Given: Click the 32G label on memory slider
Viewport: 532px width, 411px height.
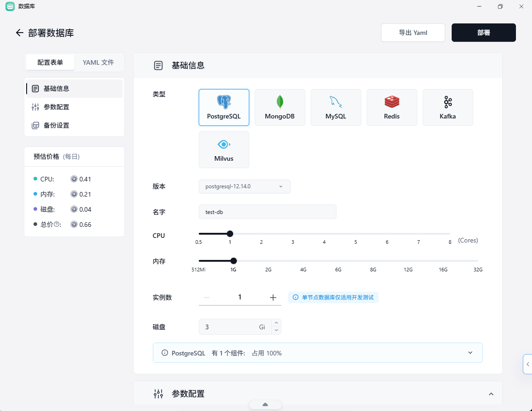Looking at the screenshot, I should click(478, 270).
